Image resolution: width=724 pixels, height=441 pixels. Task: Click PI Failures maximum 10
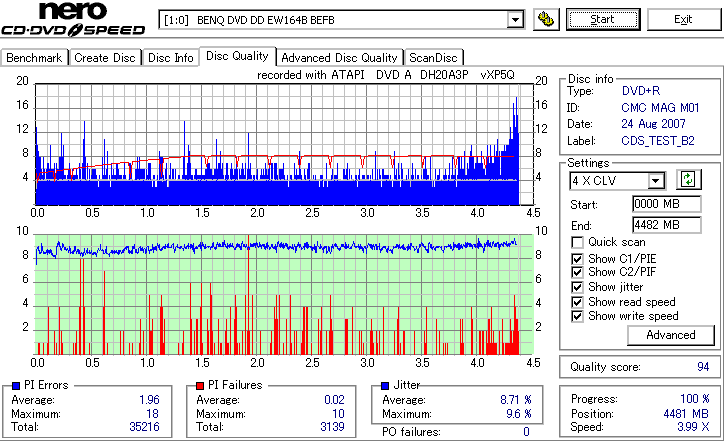tap(338, 414)
